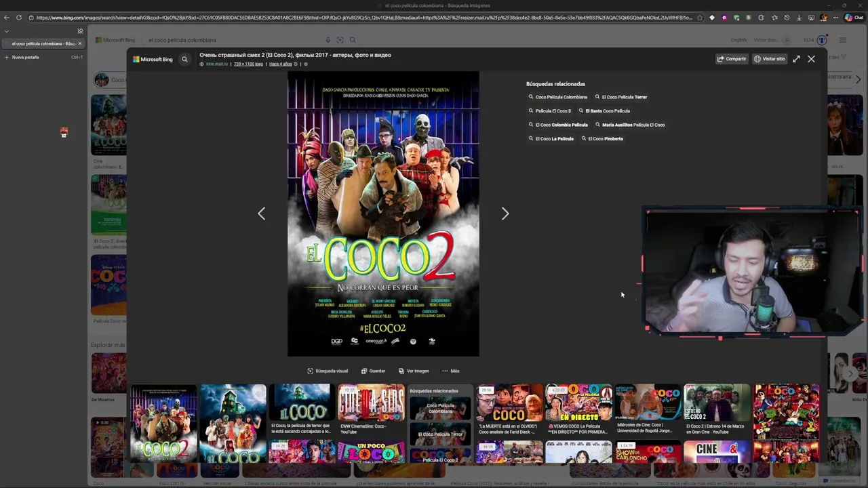Close the 'el coco pelicula colombiana' vertical tab
The image size is (868, 488).
pyautogui.click(x=80, y=43)
